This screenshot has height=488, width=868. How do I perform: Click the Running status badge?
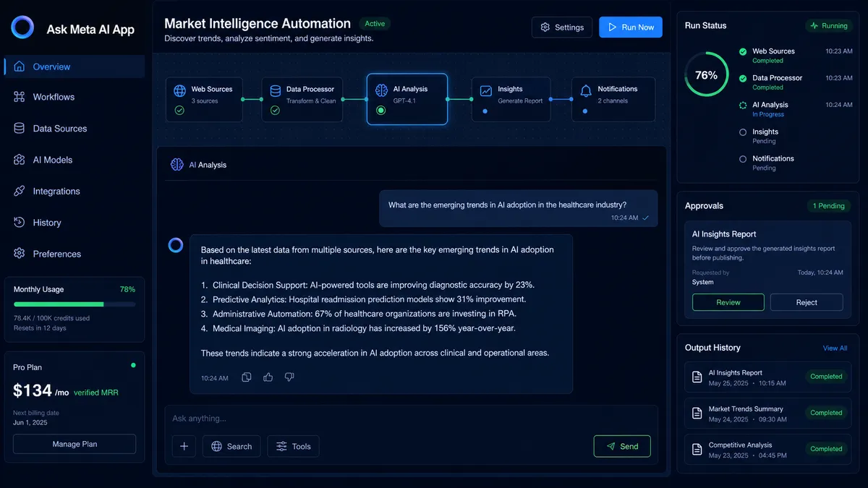click(x=828, y=25)
